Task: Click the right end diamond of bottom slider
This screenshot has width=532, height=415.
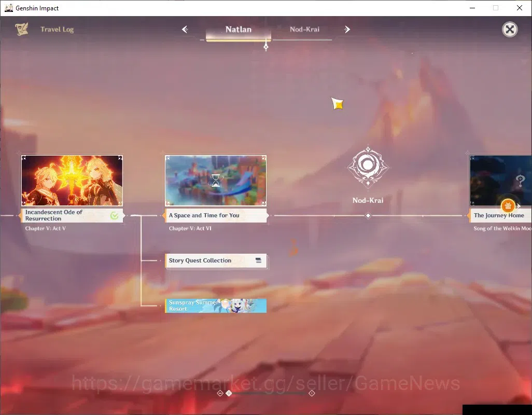Action: point(312,393)
